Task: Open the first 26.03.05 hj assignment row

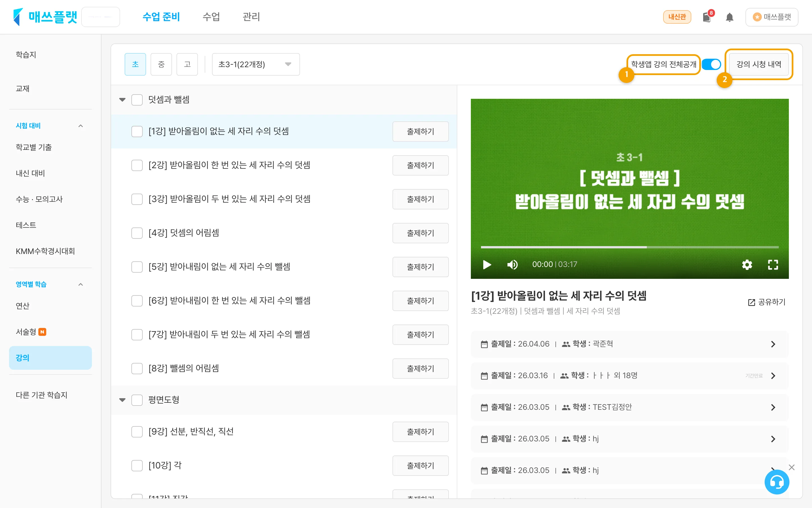Action: (630, 439)
